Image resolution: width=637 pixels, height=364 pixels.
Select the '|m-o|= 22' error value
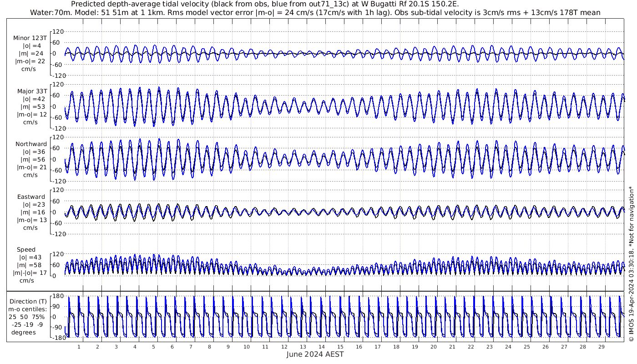pos(31,61)
